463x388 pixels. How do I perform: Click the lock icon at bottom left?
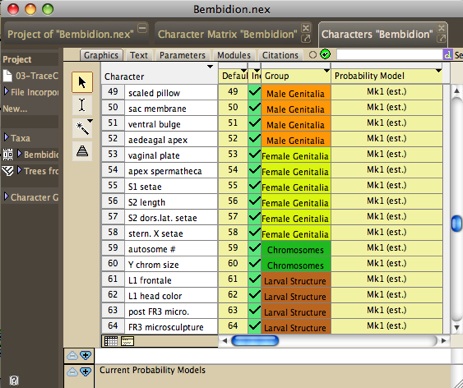coord(14,380)
